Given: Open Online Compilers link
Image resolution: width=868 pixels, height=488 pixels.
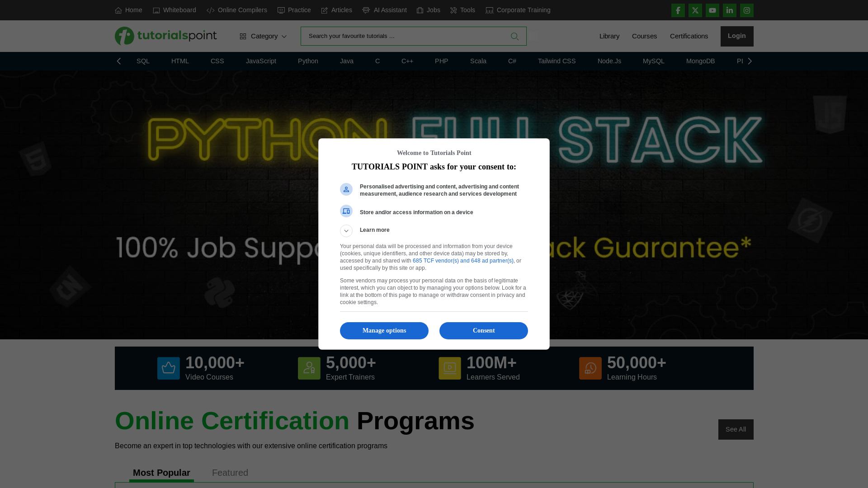Looking at the screenshot, I should tap(237, 10).
